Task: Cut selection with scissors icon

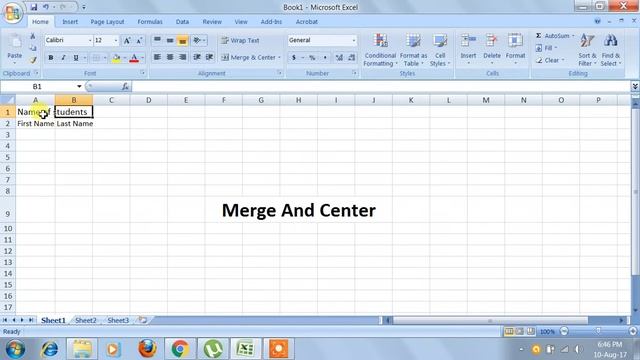Action: (33, 36)
